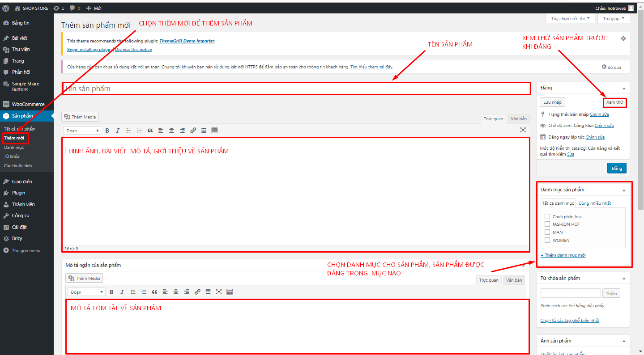Insert link in main editor toolbar
Image resolution: width=644 pixels, height=355 pixels.
(x=193, y=131)
